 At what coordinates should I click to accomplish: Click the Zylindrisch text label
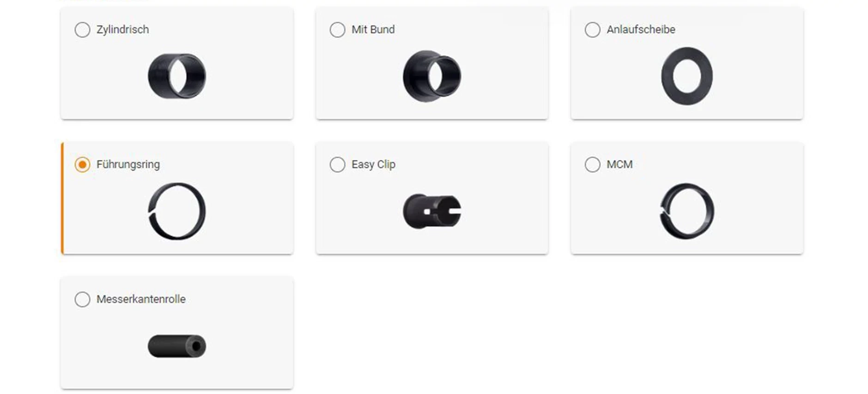point(122,30)
